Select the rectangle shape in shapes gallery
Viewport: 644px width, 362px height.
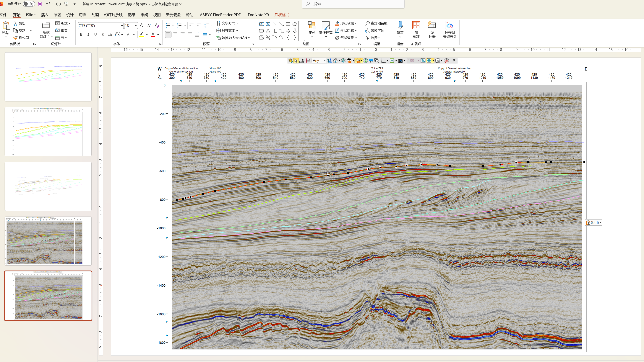(x=288, y=24)
